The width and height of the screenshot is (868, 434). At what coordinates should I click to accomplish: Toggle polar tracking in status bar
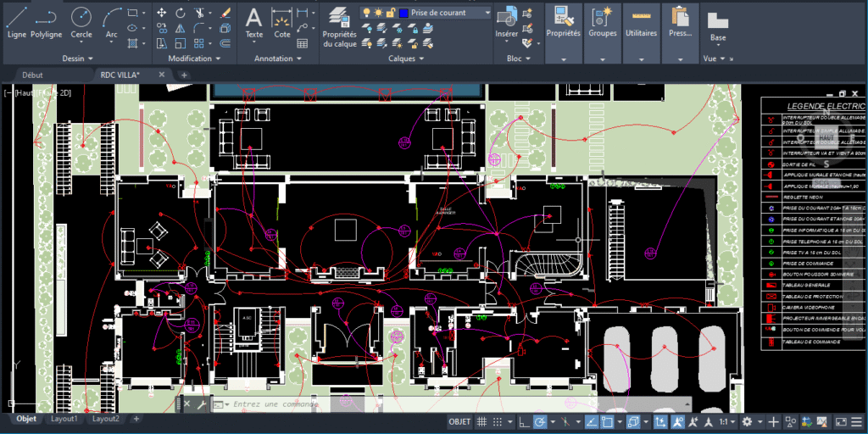[540, 421]
